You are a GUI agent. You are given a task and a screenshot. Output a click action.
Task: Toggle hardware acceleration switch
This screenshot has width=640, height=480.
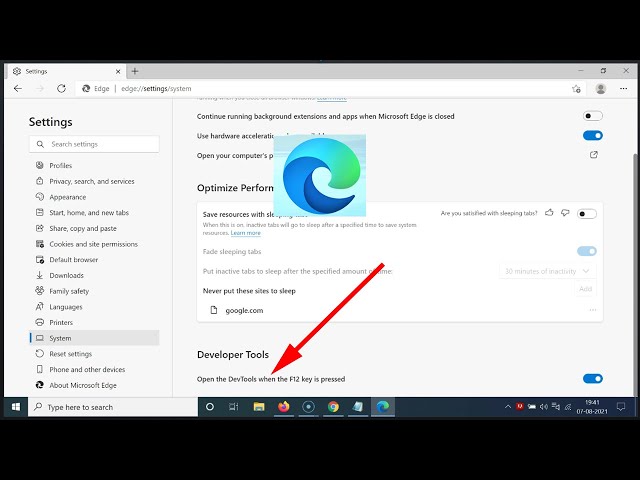click(x=593, y=136)
